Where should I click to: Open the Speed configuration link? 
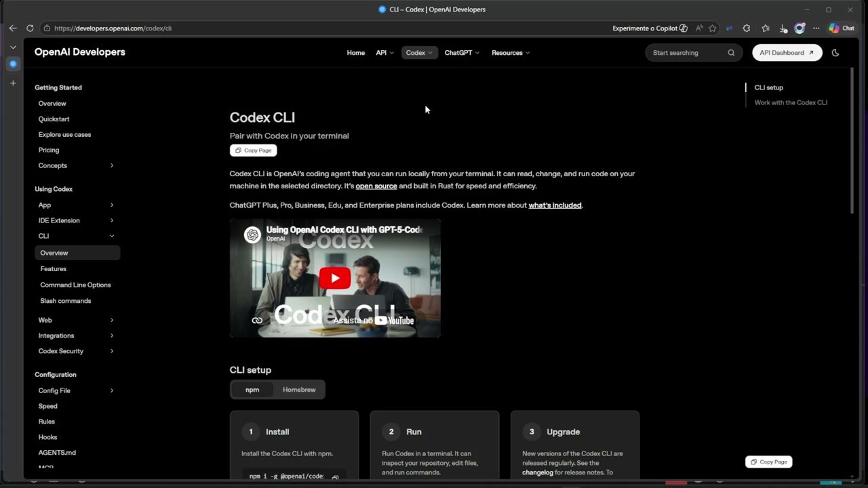tap(47, 406)
